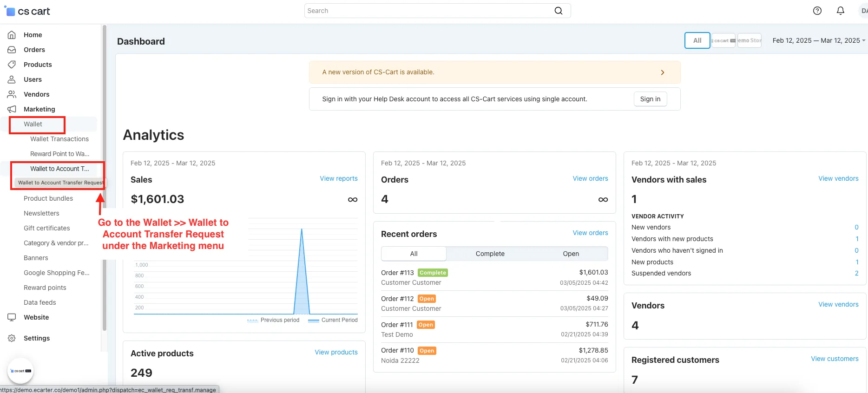Open Data feeds item

point(40,302)
